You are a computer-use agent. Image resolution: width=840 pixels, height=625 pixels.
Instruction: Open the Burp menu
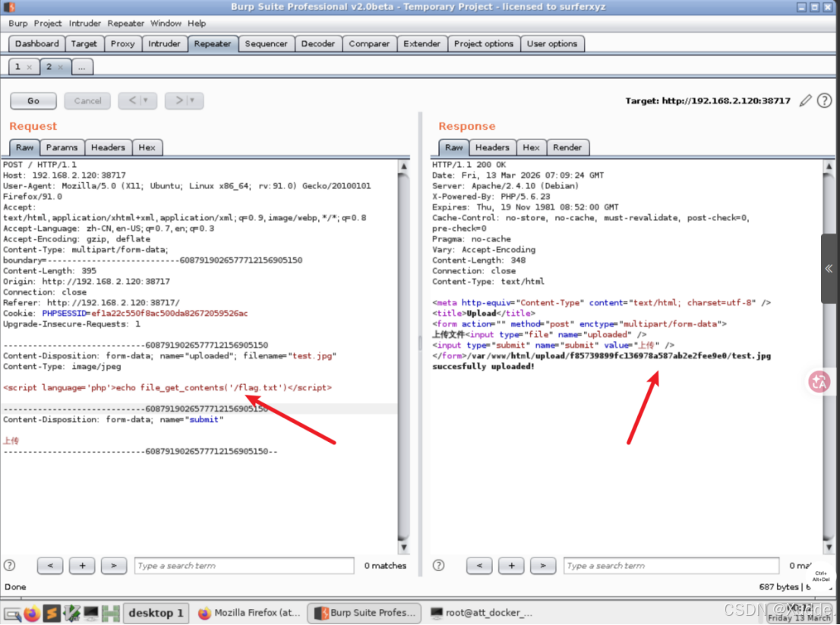17,24
